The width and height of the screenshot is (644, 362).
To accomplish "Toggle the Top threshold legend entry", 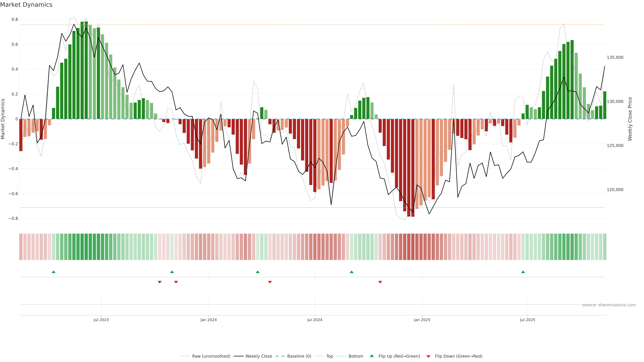I will [330, 356].
